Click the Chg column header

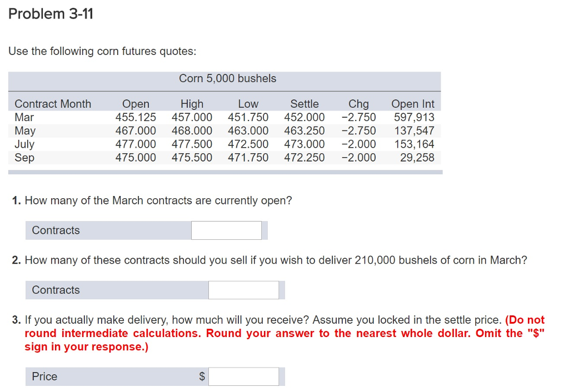(x=358, y=103)
